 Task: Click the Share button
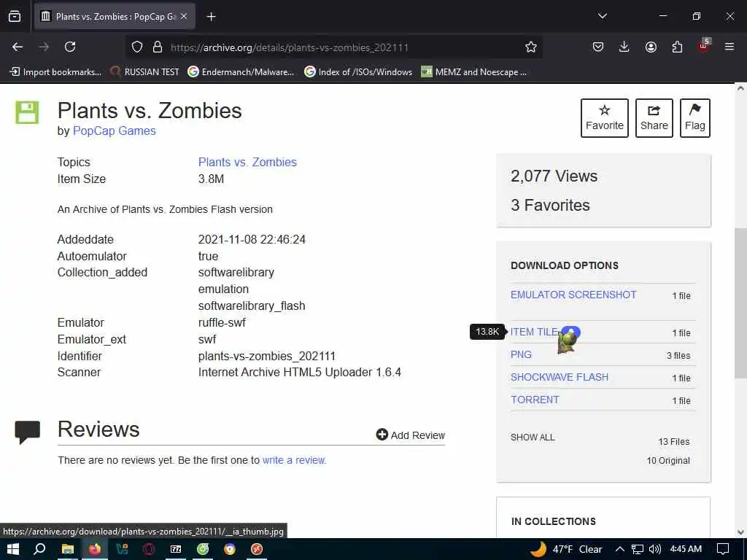pyautogui.click(x=654, y=118)
